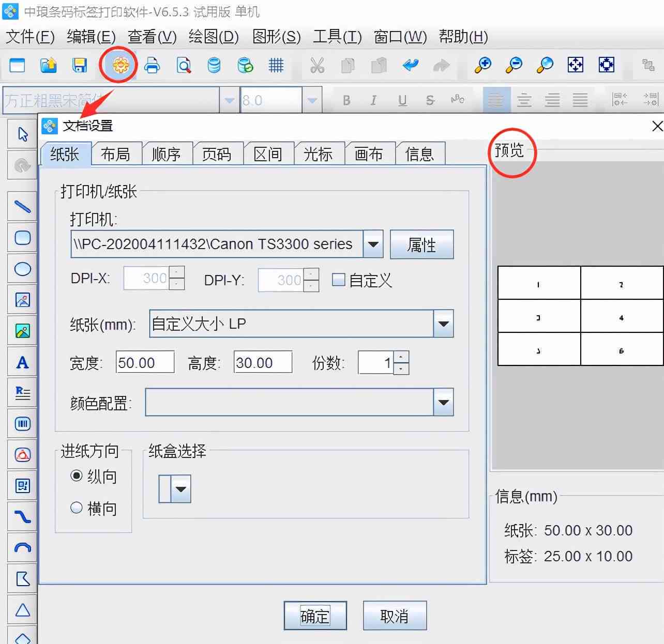The height and width of the screenshot is (644, 664).
Task: Expand the printer selection dropdown
Action: point(373,244)
